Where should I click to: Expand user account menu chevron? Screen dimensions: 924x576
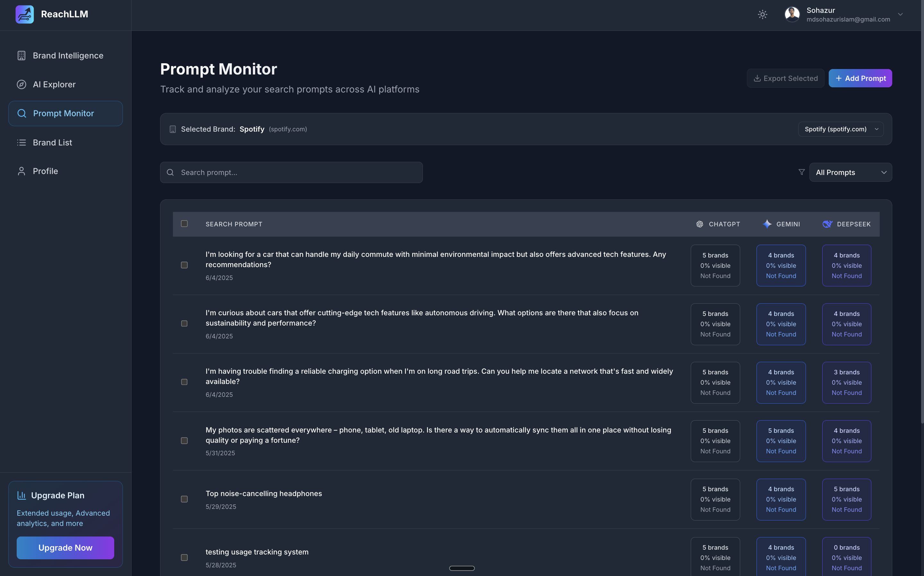pyautogui.click(x=900, y=14)
